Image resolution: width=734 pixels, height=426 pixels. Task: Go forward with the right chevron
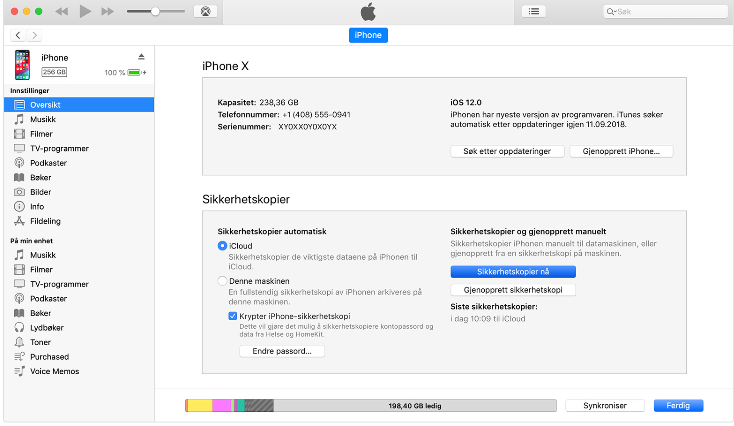[x=34, y=35]
